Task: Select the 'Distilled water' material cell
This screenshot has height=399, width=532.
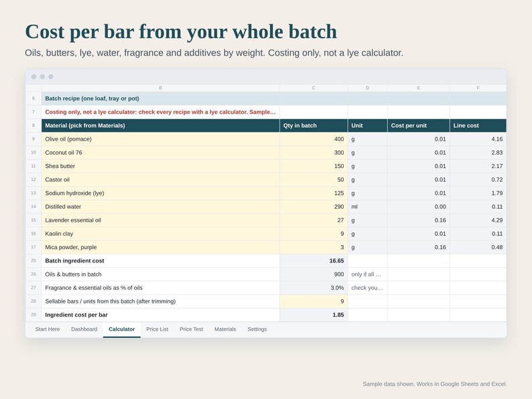Action: tap(161, 207)
